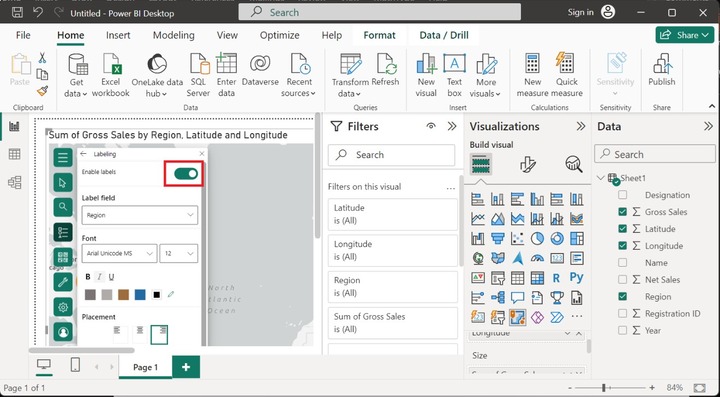Viewport: 720px width, 397px height.
Task: Check the Name field checkbox
Action: point(622,263)
